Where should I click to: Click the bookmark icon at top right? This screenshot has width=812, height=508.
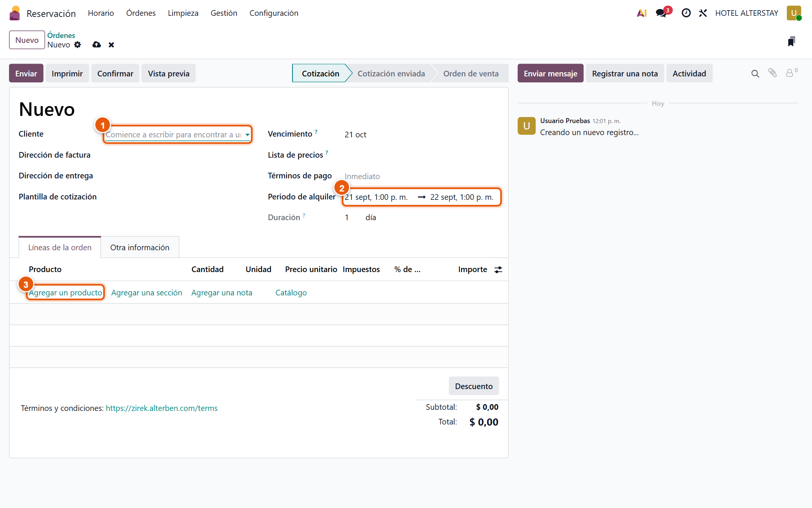point(791,41)
